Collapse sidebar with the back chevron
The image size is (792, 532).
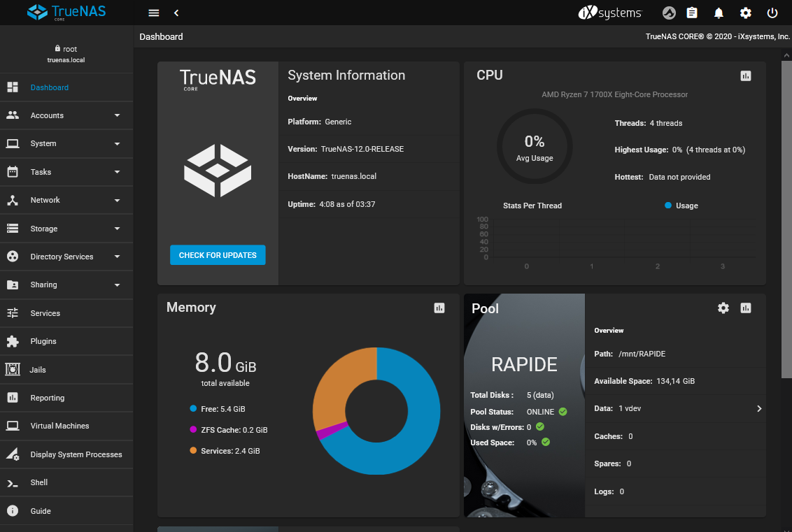click(x=176, y=13)
